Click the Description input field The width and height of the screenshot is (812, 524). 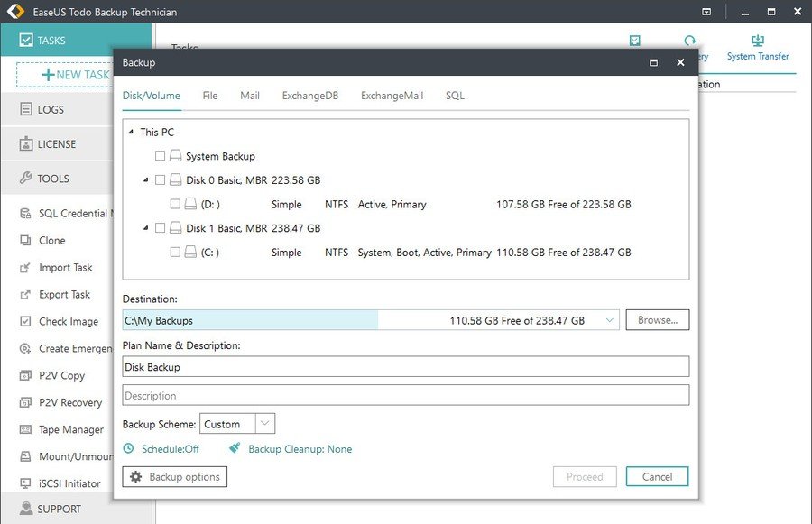coord(405,396)
